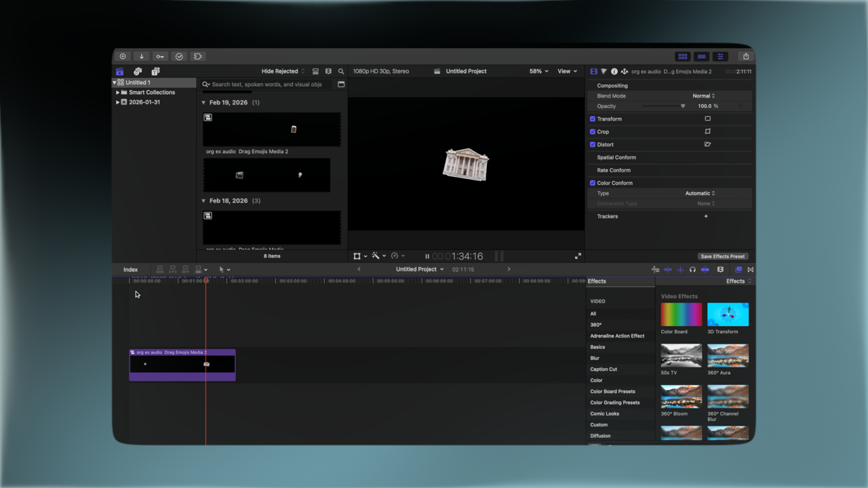868x488 pixels.
Task: Toggle the Transform checkbox
Action: 593,119
